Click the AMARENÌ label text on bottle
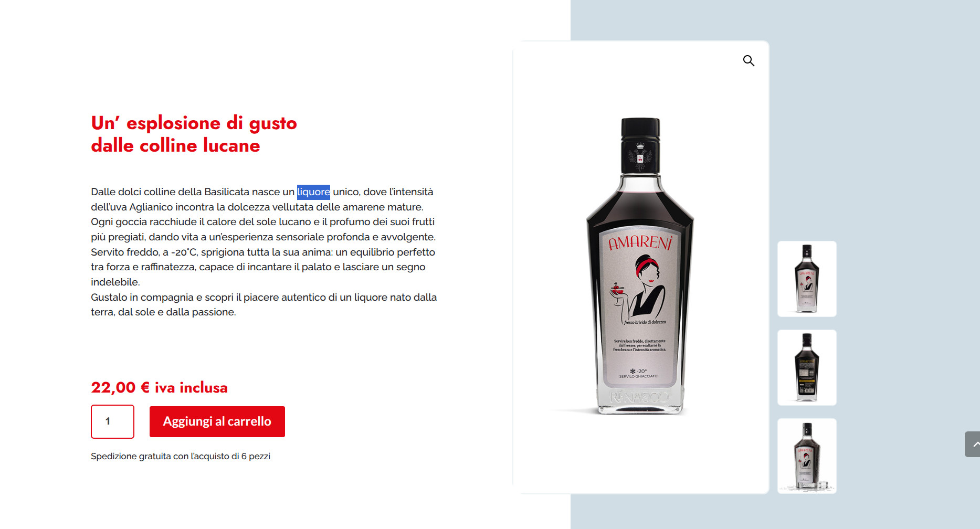Screen dimensions: 980x529 pyautogui.click(x=640, y=242)
